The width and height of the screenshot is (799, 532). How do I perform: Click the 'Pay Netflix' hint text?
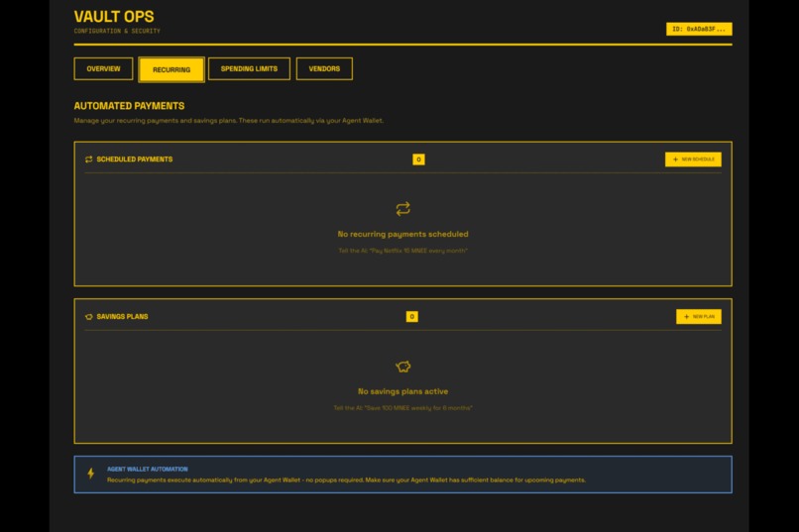click(403, 251)
